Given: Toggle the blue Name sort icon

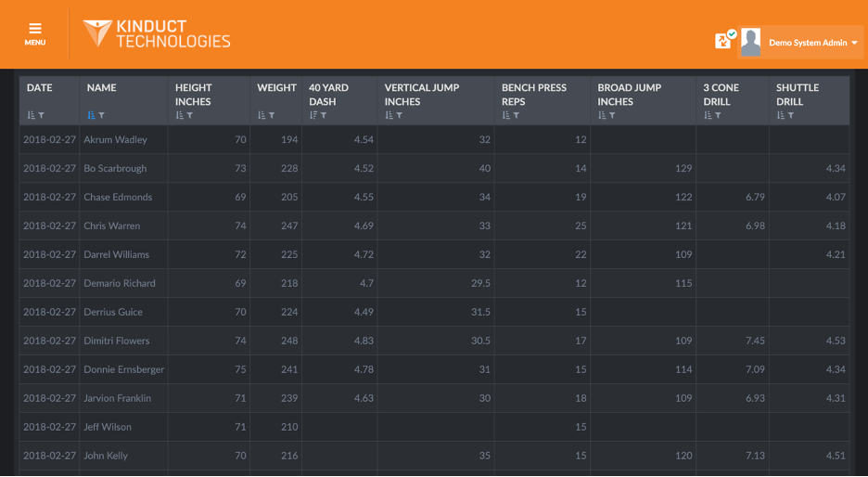Looking at the screenshot, I should (x=91, y=115).
